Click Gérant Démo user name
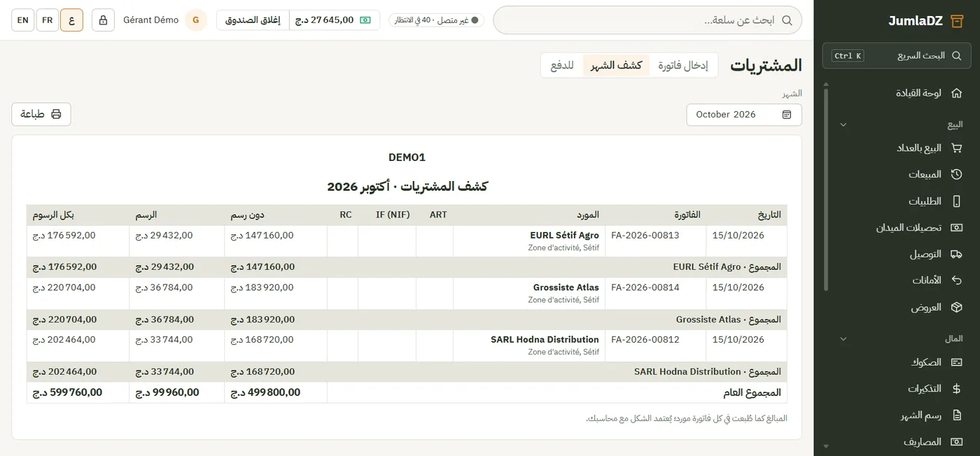The height and width of the screenshot is (456, 980). point(150,20)
